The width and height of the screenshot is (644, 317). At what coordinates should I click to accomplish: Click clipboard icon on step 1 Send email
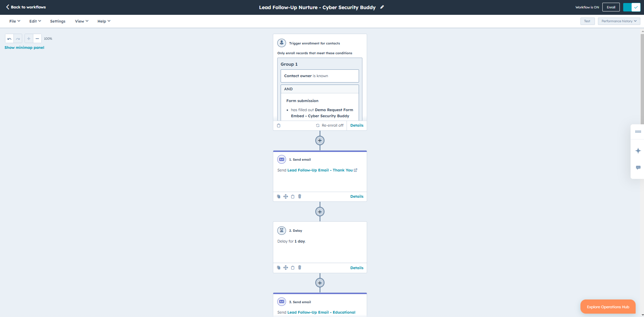293,196
